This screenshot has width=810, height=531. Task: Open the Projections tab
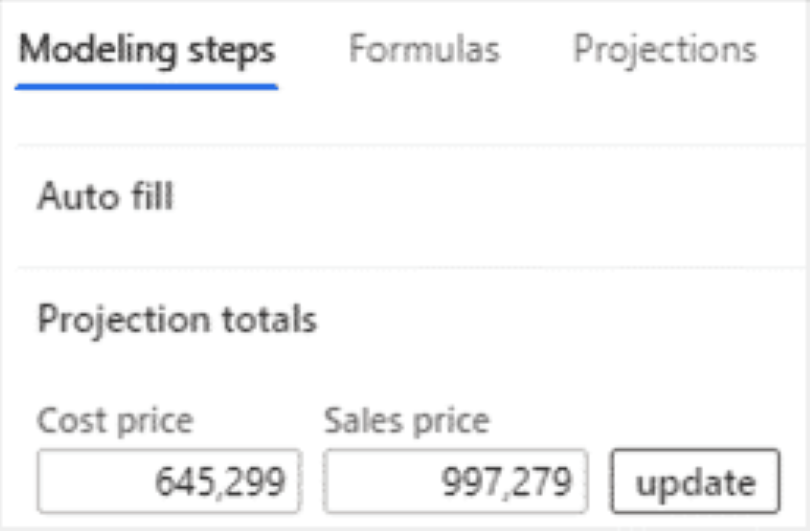(664, 50)
